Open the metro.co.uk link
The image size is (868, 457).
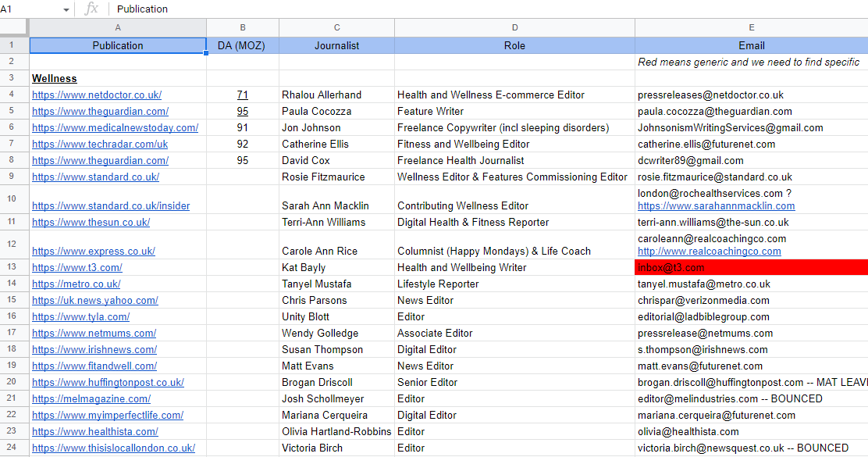pos(76,284)
